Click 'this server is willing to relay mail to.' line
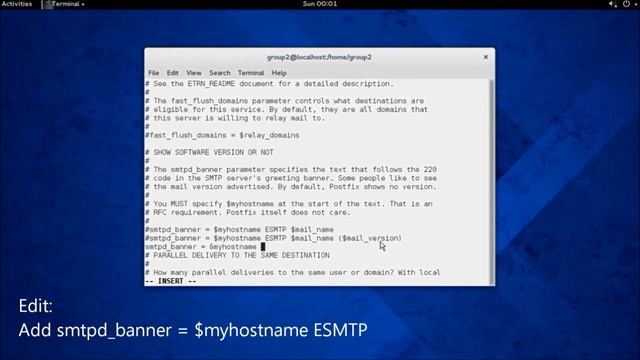The width and height of the screenshot is (640, 360). 235,118
